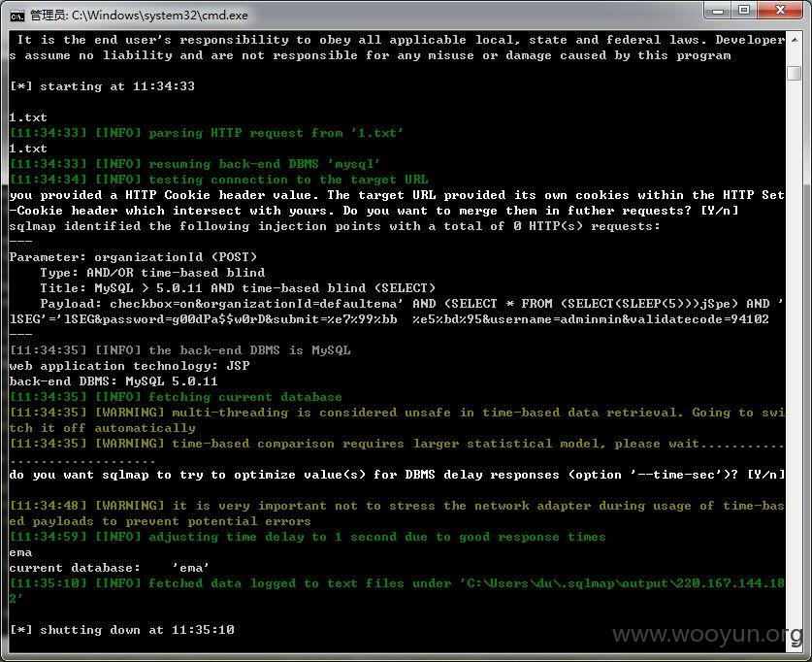Viewport: 812px width, 662px height.
Task: Click '[*] shutting down at 11:35:10' line
Action: point(121,630)
